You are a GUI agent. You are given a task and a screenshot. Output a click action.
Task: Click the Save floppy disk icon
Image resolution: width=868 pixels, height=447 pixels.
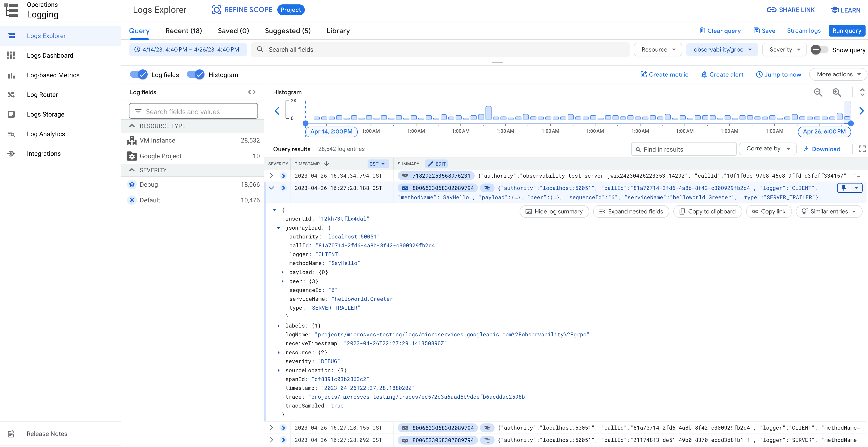tap(756, 31)
